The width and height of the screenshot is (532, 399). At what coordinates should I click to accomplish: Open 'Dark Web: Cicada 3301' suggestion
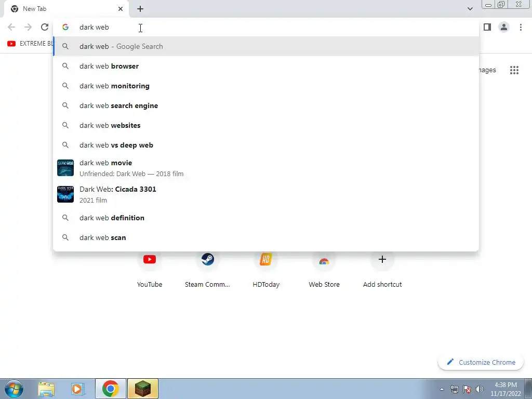point(266,194)
